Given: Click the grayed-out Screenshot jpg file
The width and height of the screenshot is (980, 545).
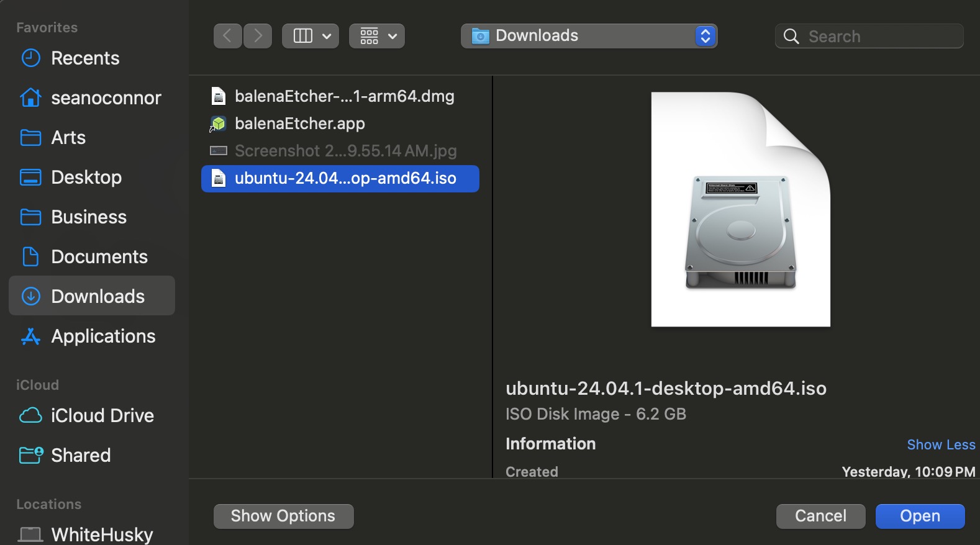Looking at the screenshot, I should click(340, 151).
